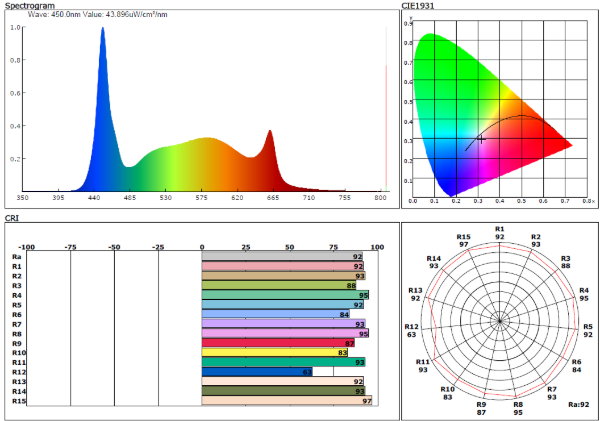The image size is (600, 421).
Task: Select the dark blue R12 bar
Action: pyautogui.click(x=258, y=372)
